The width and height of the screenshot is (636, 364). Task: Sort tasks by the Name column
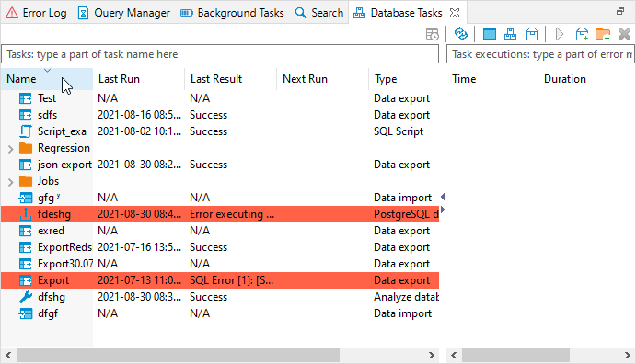click(47, 79)
